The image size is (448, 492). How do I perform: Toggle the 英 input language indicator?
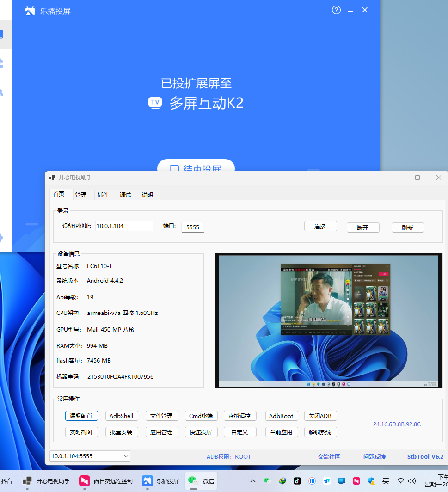click(386, 481)
